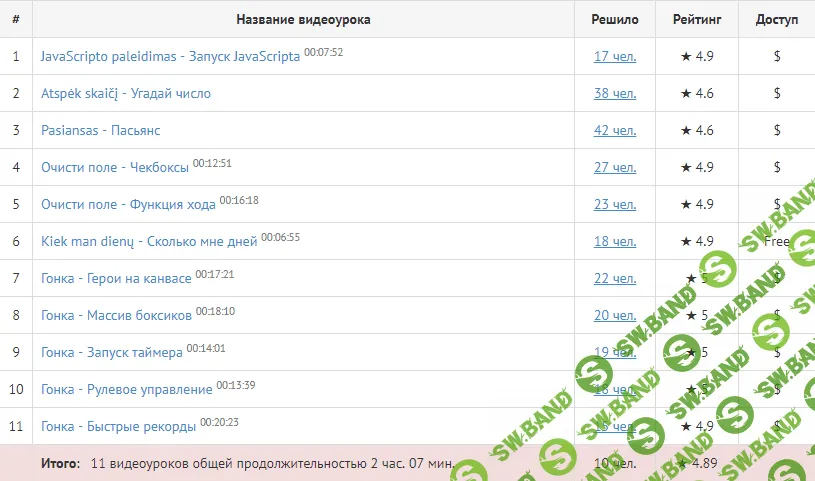Open lesson 'Гонка - Массив боксиков'
Screen dimensions: 815x481
117,316
